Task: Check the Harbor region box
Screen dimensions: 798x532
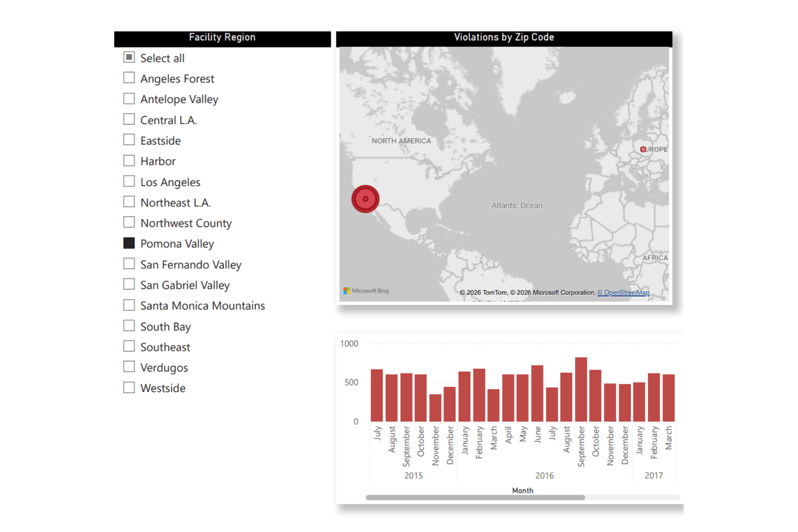Action: [129, 161]
